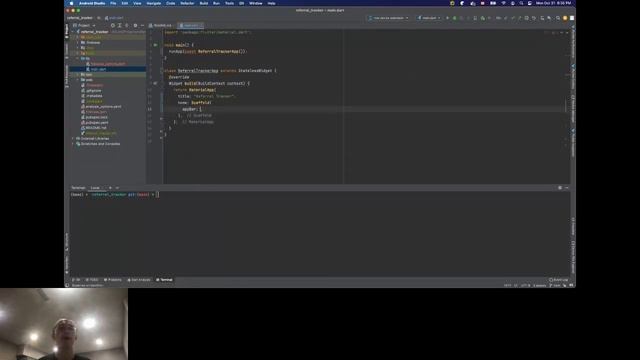Viewport: 640px width, 360px height.
Task: Click the run gutter icon beside main()
Action: tap(155, 45)
